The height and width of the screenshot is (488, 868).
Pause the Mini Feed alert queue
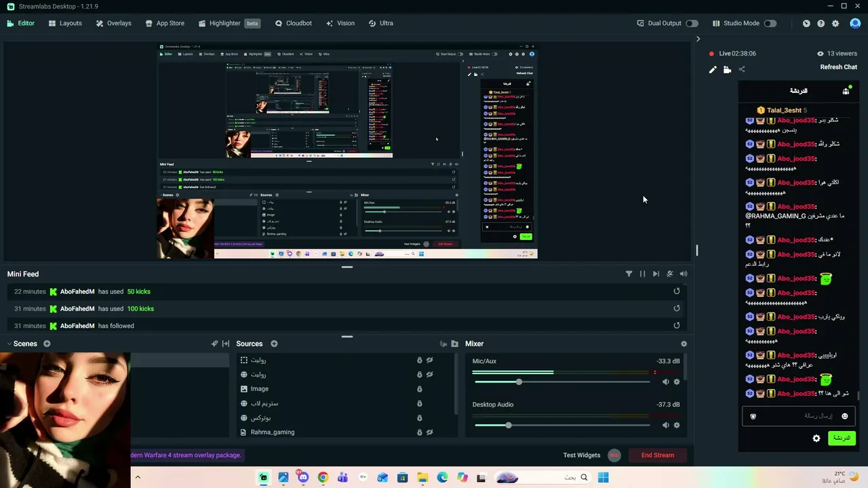642,274
